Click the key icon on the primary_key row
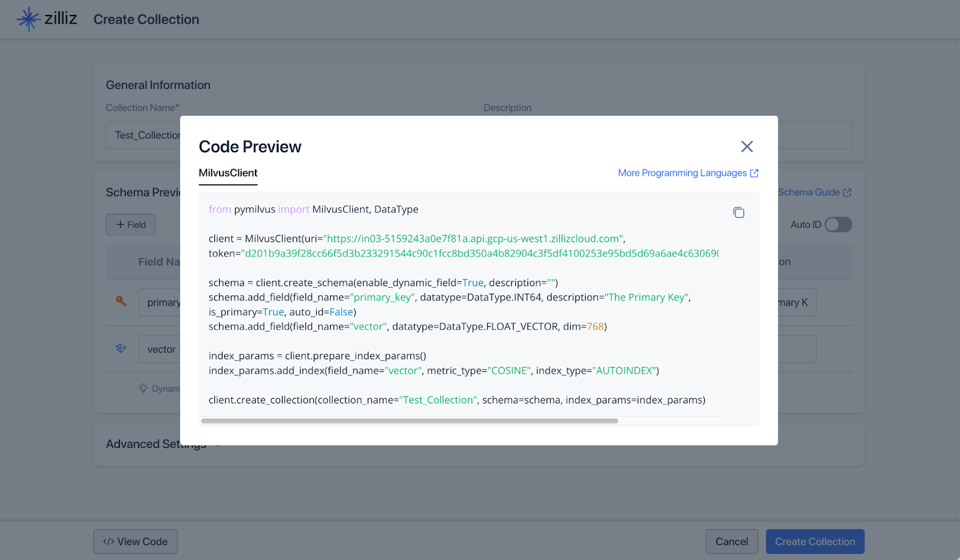This screenshot has height=560, width=960. (x=121, y=302)
